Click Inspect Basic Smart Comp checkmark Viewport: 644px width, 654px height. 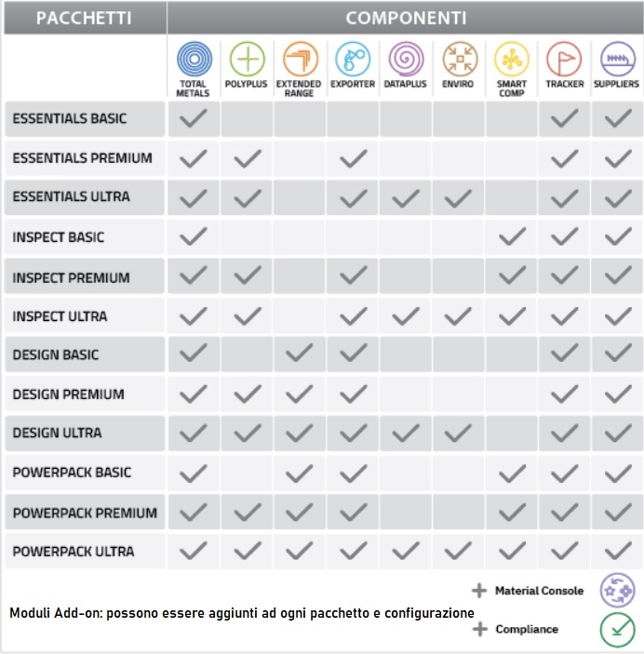pos(512,236)
